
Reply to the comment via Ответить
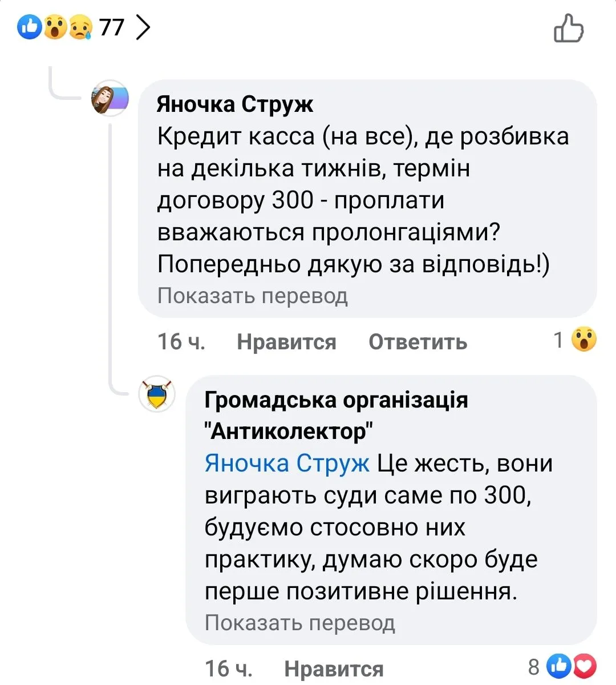[x=418, y=341]
